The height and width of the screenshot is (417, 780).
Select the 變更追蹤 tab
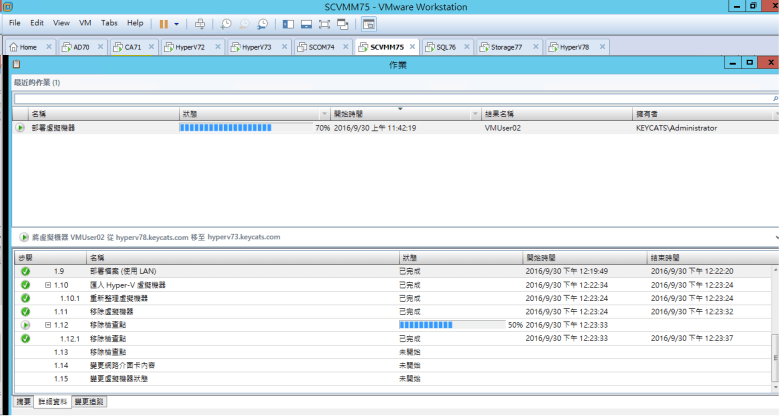tap(89, 401)
